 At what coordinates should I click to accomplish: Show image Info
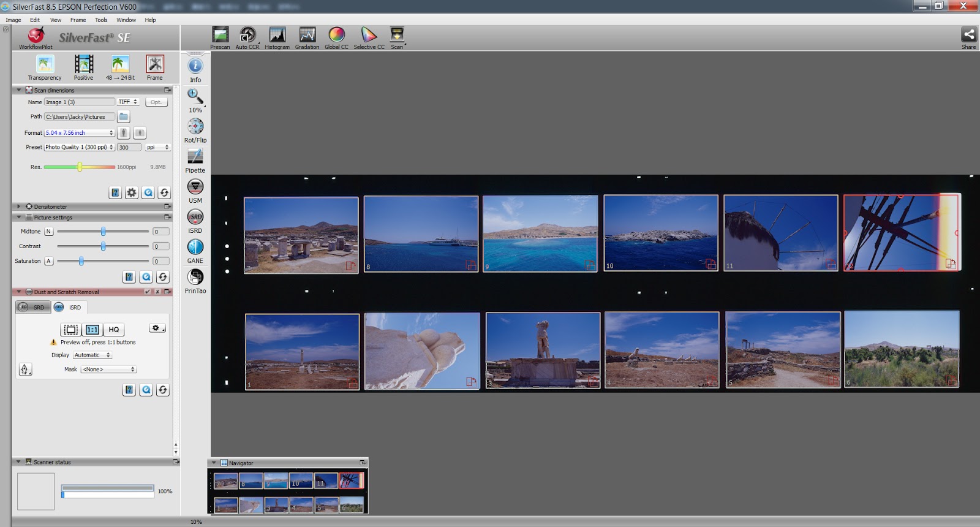195,70
